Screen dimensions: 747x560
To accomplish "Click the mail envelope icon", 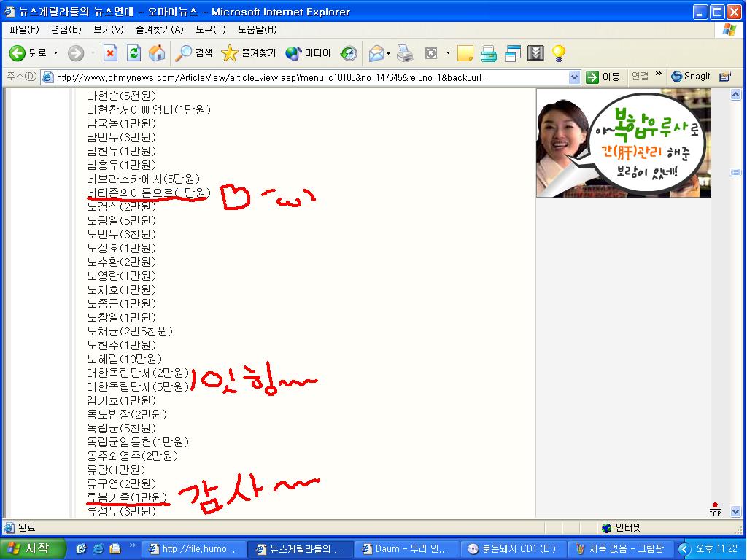I will (x=376, y=52).
